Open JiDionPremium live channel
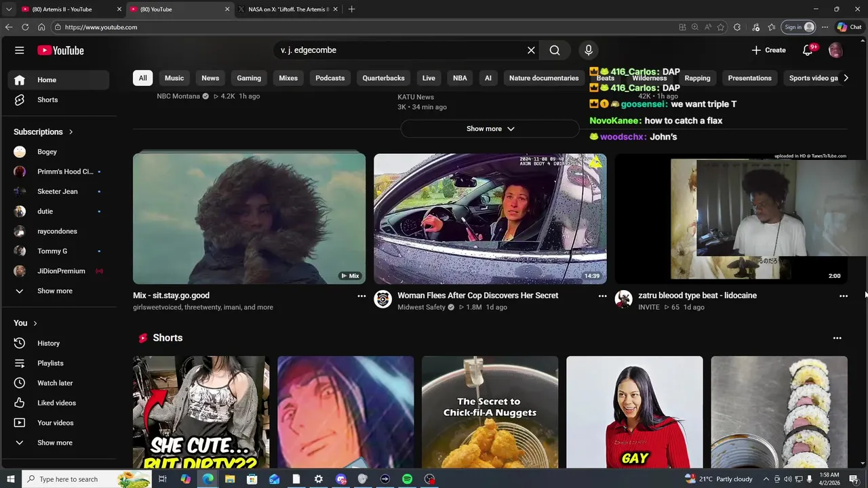 click(58, 271)
